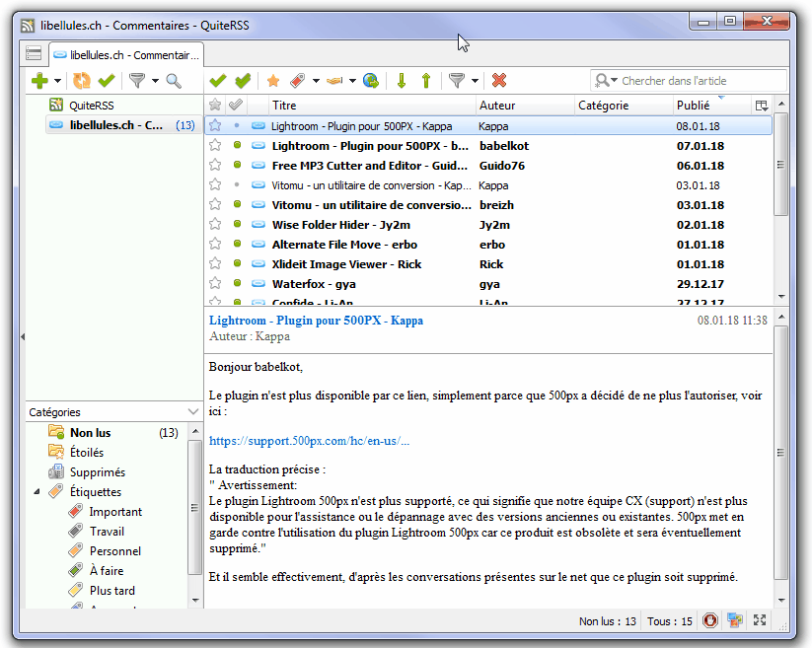
Task: Select Étoilés category
Action: click(x=87, y=453)
